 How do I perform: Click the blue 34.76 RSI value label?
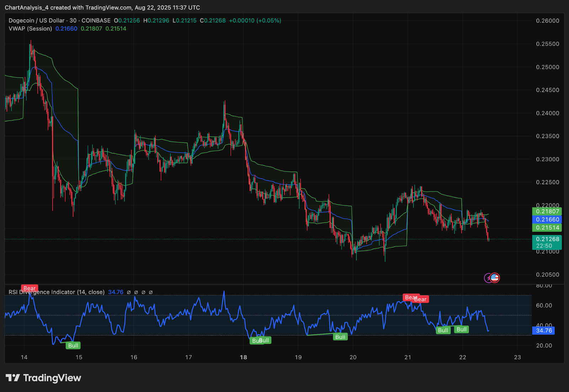tap(544, 330)
